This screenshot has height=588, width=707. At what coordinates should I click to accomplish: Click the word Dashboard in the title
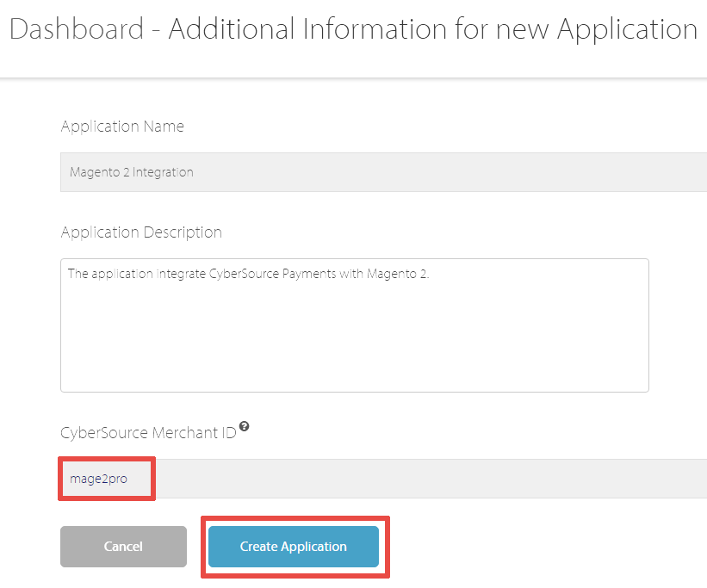click(76, 28)
